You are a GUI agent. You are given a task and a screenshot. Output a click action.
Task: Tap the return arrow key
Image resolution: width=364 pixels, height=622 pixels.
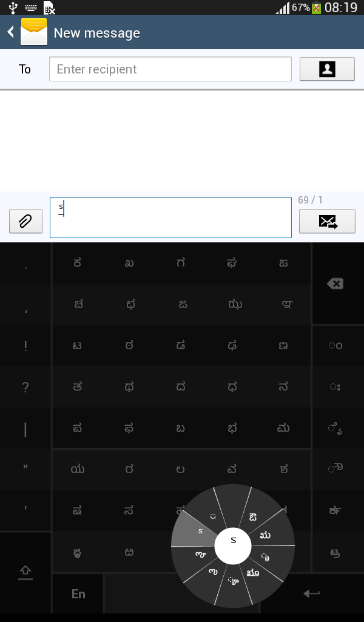pyautogui.click(x=311, y=593)
